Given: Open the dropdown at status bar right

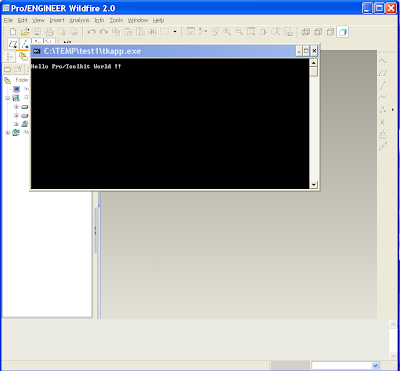Looking at the screenshot, I should pos(376,366).
